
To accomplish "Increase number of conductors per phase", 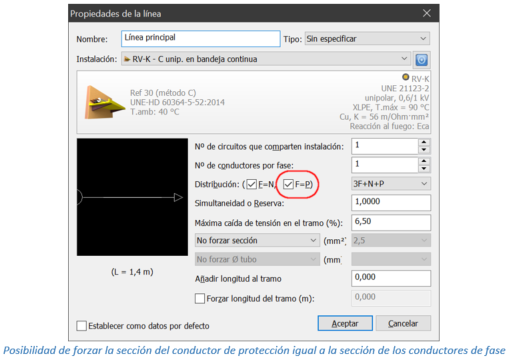I will click(x=424, y=161).
